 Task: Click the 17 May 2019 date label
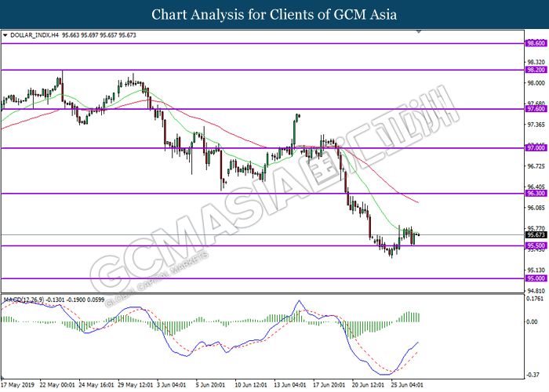(18, 385)
